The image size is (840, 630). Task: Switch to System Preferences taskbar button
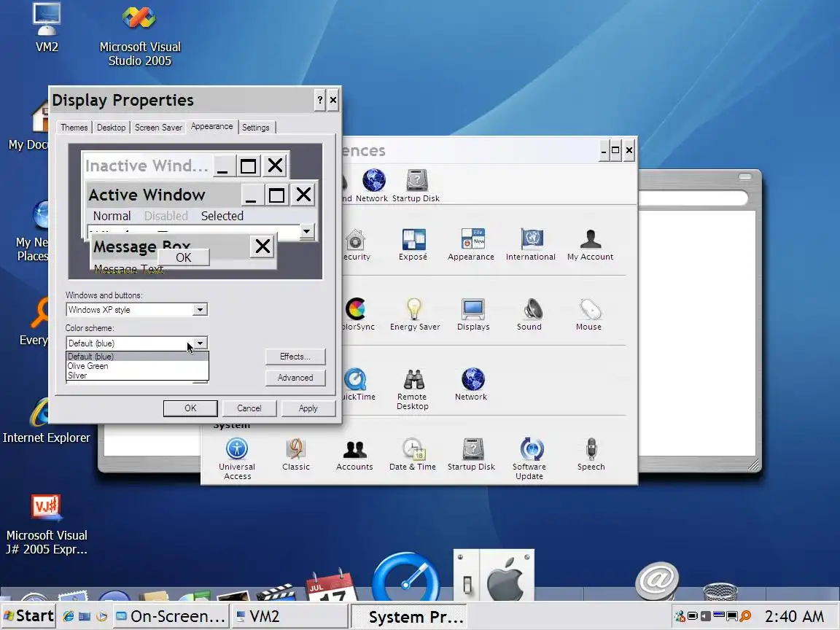tap(409, 617)
